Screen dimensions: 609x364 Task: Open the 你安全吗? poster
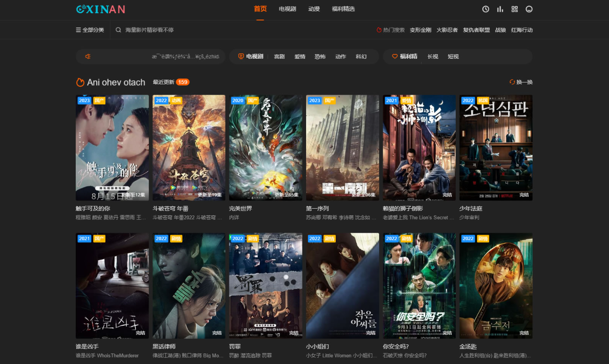tap(419, 286)
